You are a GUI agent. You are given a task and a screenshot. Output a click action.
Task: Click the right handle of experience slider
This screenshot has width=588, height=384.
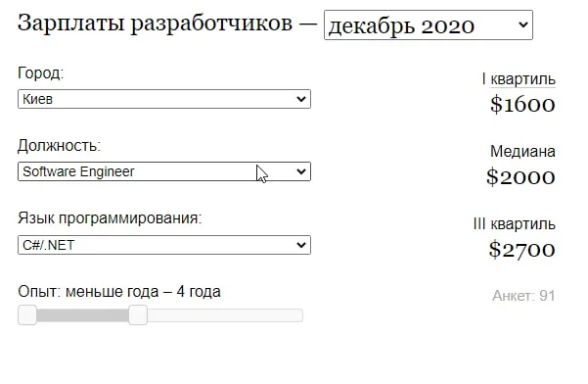point(138,314)
